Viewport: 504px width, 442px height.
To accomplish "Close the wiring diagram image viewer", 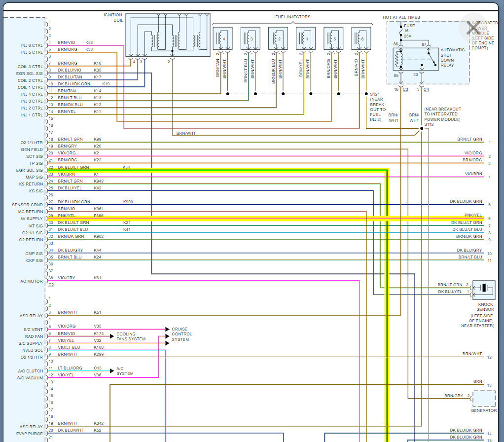I will pyautogui.click(x=473, y=28).
